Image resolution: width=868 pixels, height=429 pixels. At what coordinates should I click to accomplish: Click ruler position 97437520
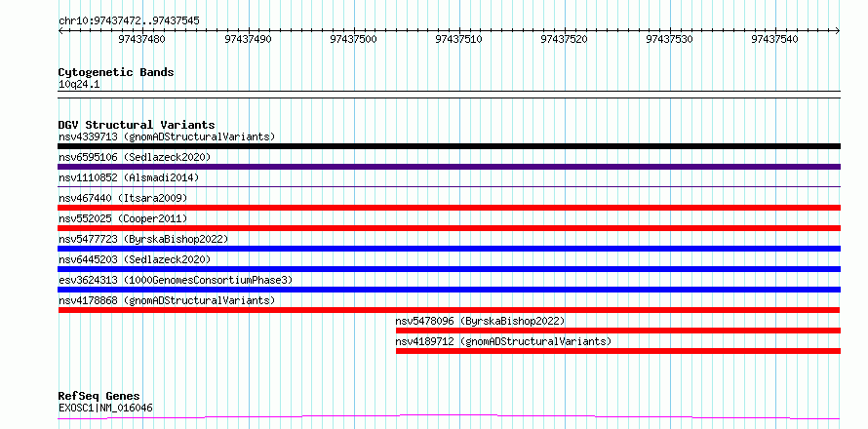pos(564,39)
